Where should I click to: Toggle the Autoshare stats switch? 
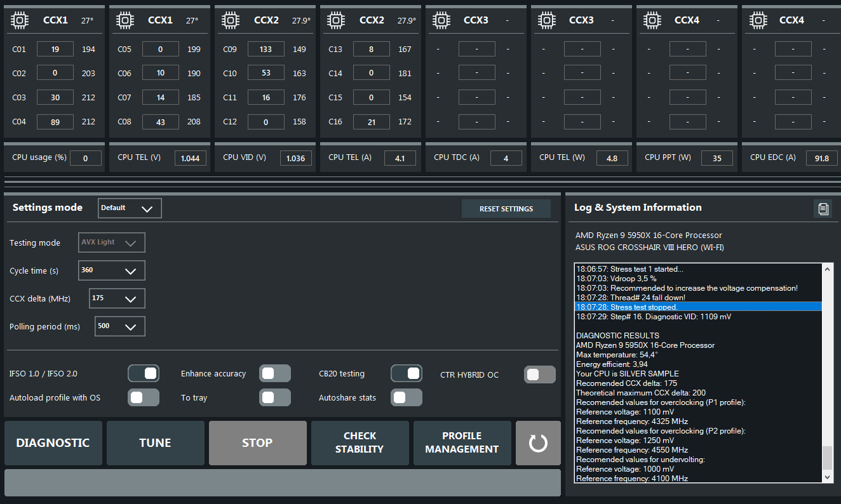point(407,397)
